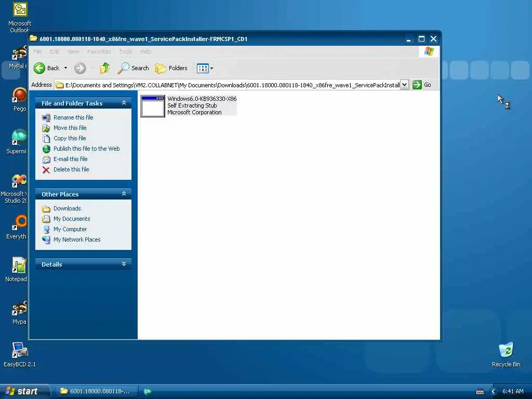Toggle the Folders pane button
Screen dimensions: 532x399
click(x=171, y=68)
